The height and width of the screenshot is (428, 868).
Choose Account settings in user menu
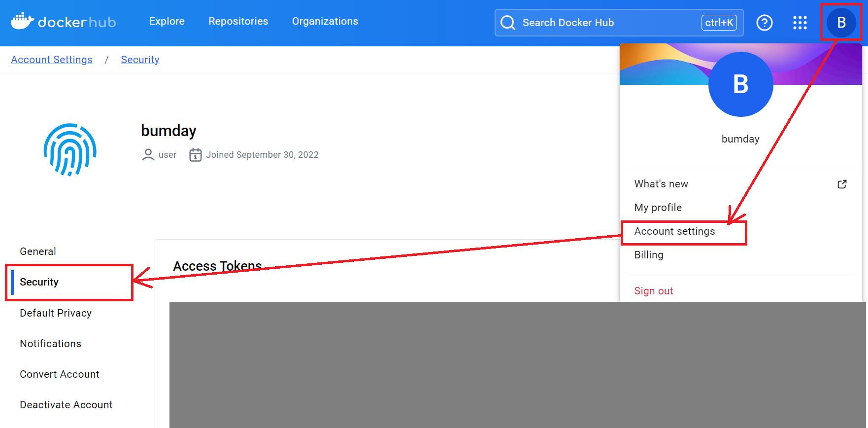coord(674,231)
